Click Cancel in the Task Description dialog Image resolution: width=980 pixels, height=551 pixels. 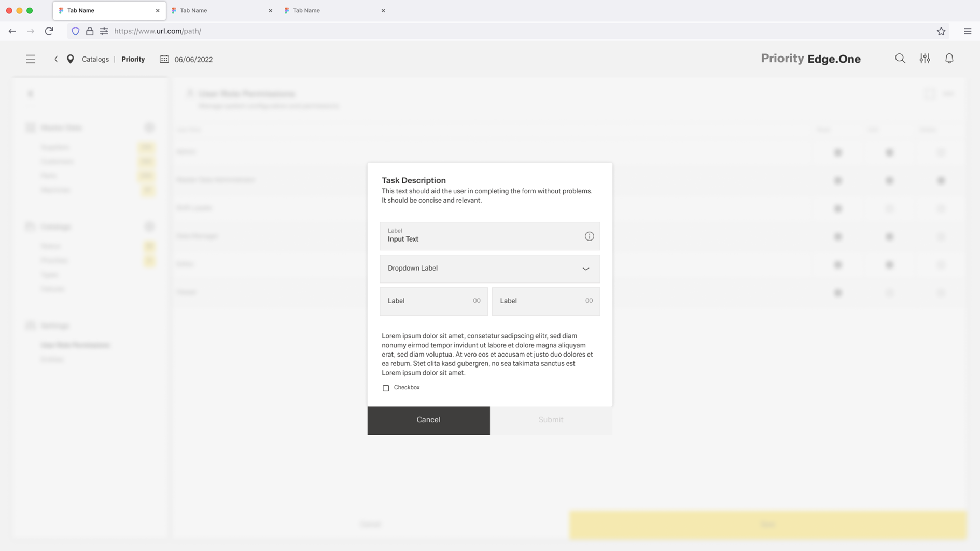point(428,420)
